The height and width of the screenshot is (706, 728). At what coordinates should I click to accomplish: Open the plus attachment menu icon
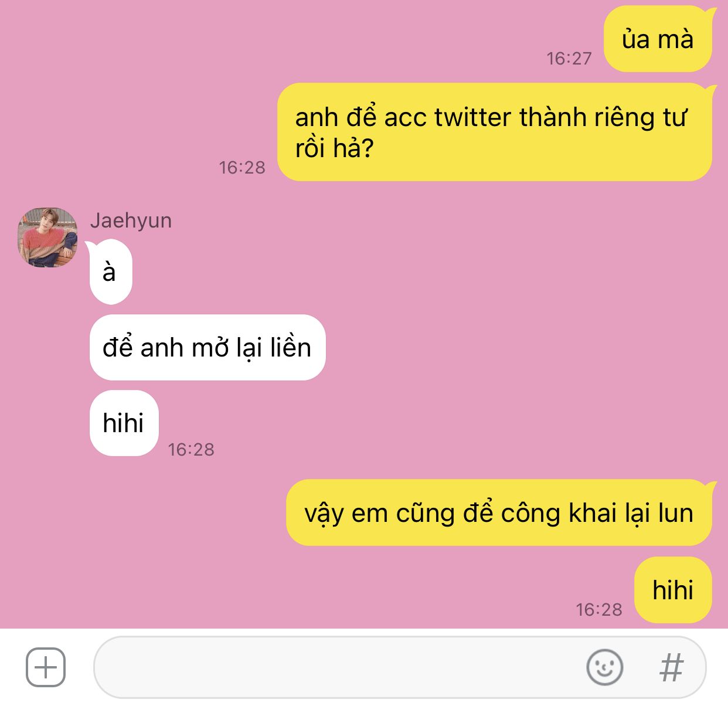click(x=46, y=667)
